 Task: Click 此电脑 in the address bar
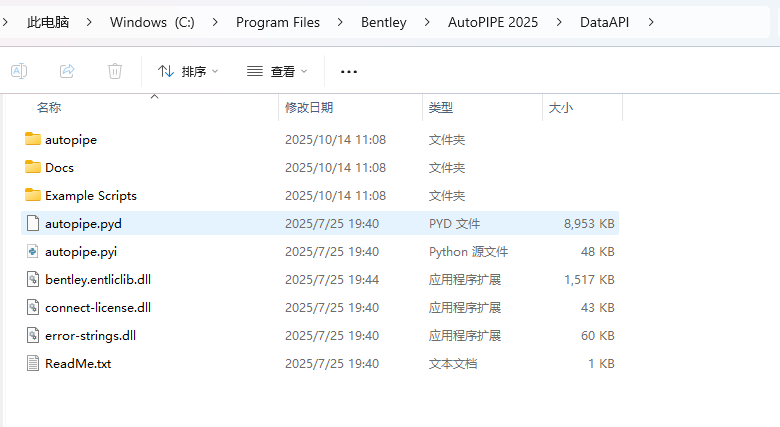point(49,22)
